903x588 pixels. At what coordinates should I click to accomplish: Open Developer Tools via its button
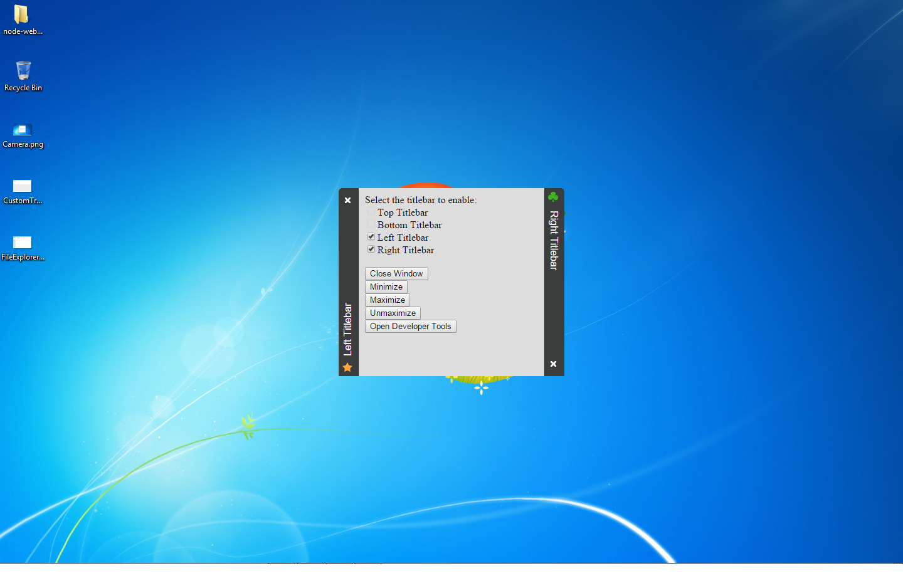pos(410,327)
